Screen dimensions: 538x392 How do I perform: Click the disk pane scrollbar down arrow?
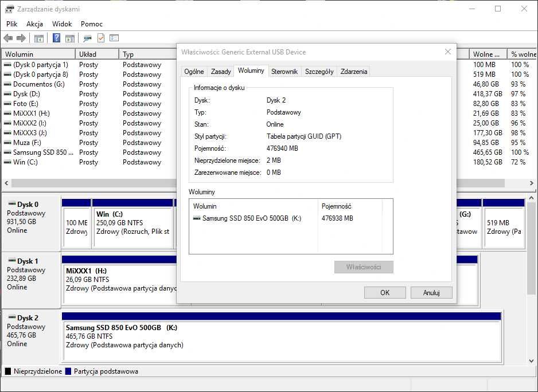point(532,361)
